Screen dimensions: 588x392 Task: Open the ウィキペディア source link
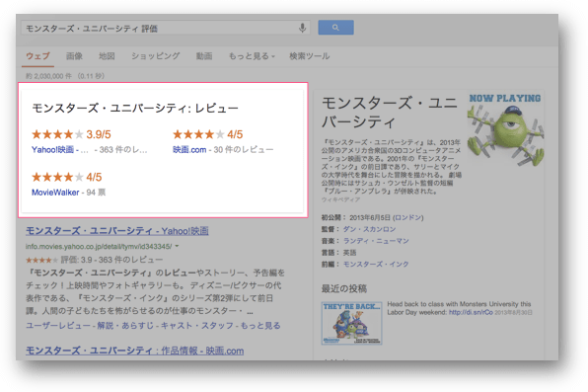click(340, 199)
